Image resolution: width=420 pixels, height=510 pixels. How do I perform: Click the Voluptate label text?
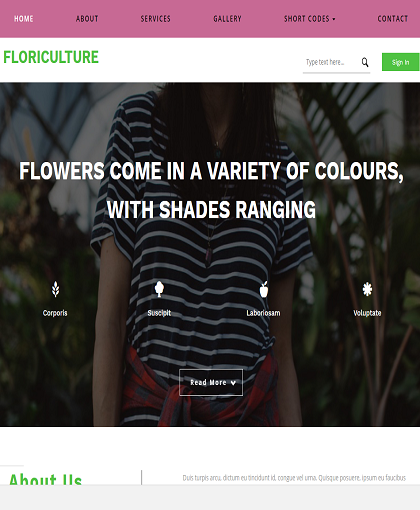pyautogui.click(x=367, y=313)
